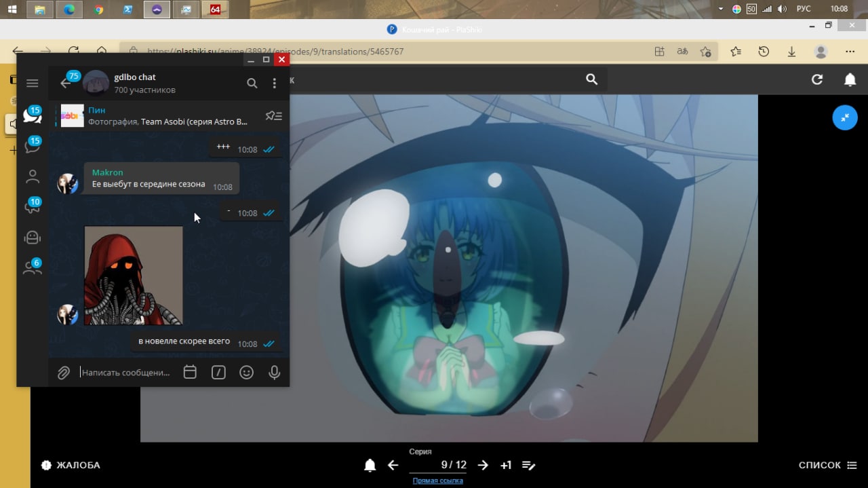
Task: Open the Edge profile avatar
Action: (821, 51)
